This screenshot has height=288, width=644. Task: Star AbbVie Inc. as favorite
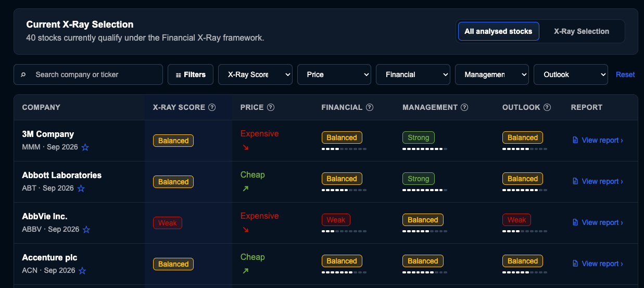[86, 230]
